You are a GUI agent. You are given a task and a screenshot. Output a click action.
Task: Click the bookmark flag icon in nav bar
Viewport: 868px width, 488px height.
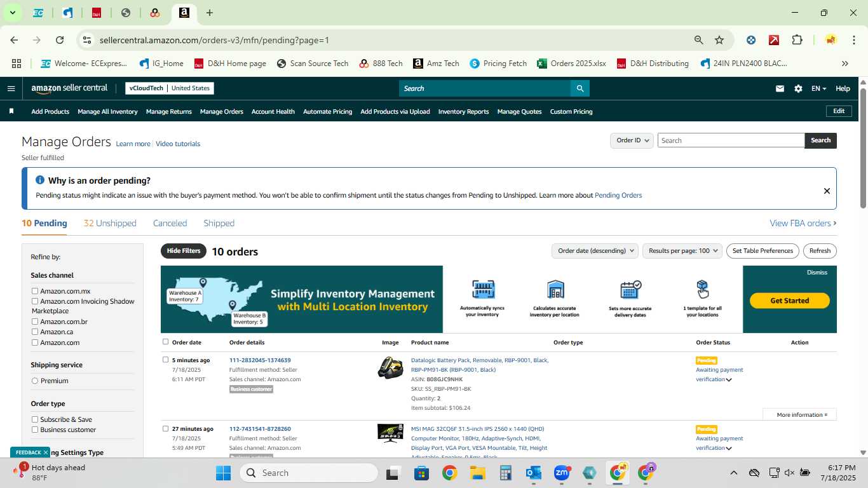click(x=11, y=111)
